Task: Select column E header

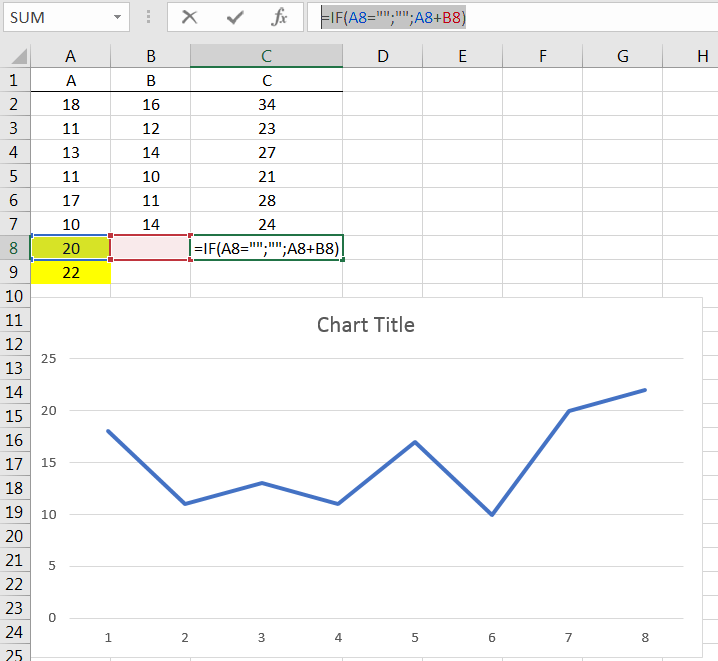Action: [x=462, y=56]
